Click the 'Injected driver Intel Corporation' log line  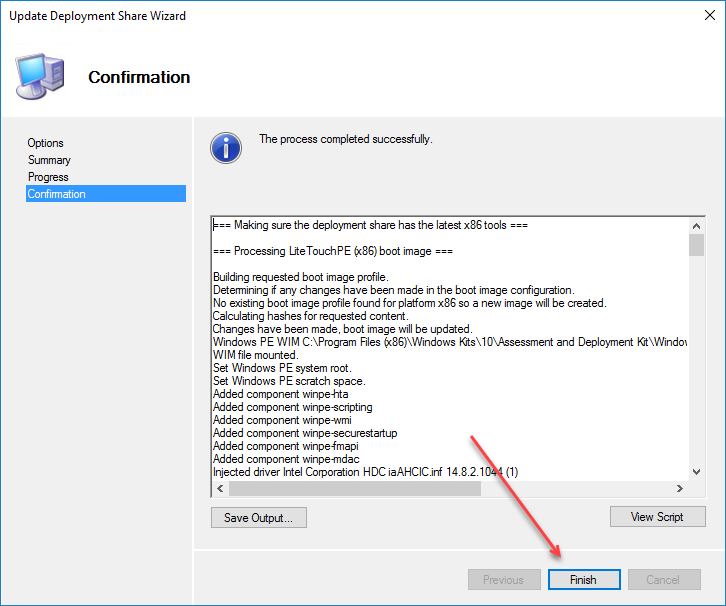pyautogui.click(x=364, y=472)
